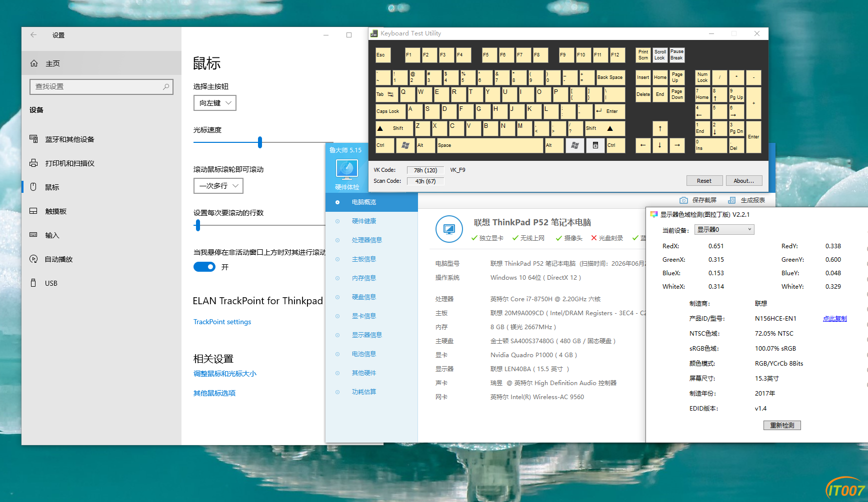The height and width of the screenshot is (502, 868).
Task: Select 硬盘信息 in Ludashi sidebar
Action: point(371,297)
